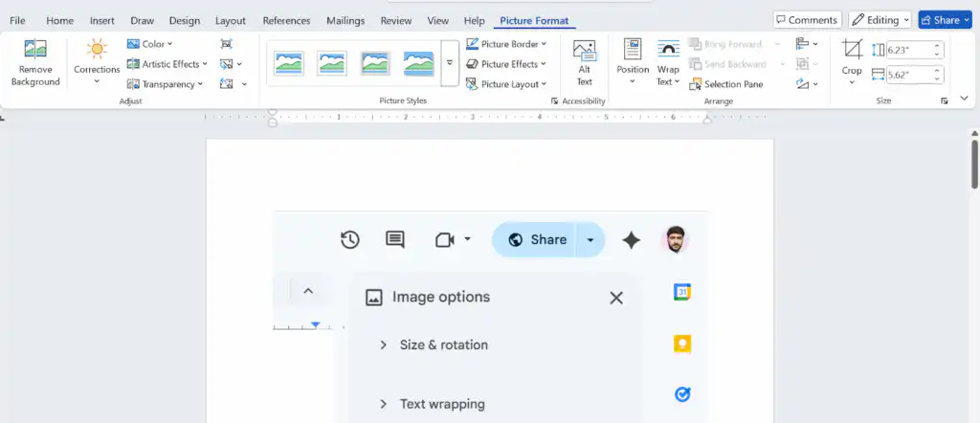Click the Alt Text button
This screenshot has width=980, height=423.
click(585, 62)
